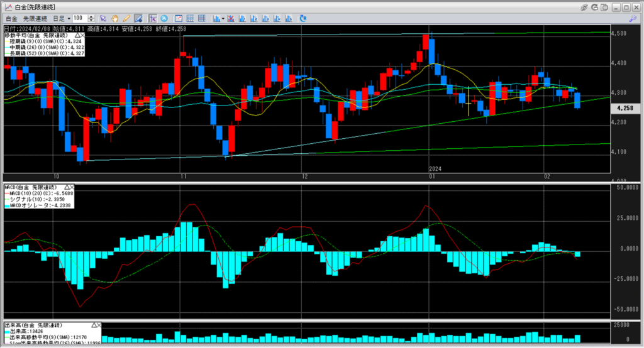
Task: Click the 先限連続 contract menu item
Action: click(x=35, y=18)
